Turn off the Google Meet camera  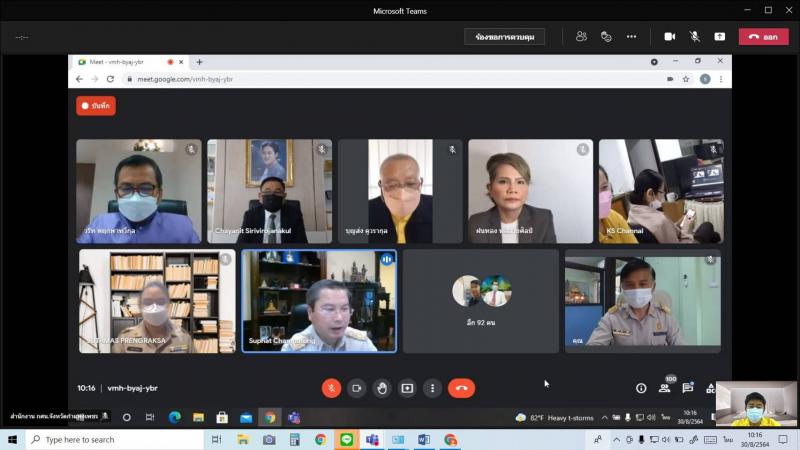[x=356, y=388]
